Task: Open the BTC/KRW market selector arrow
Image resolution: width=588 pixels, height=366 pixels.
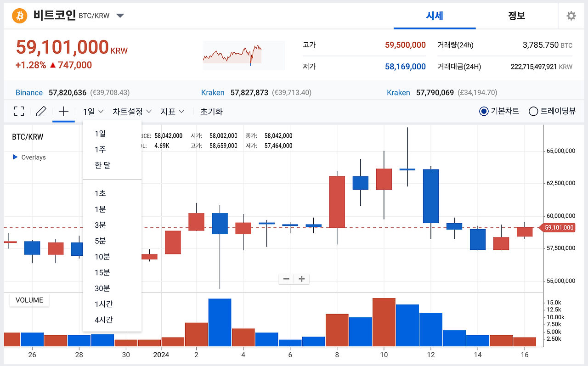Action: click(120, 16)
